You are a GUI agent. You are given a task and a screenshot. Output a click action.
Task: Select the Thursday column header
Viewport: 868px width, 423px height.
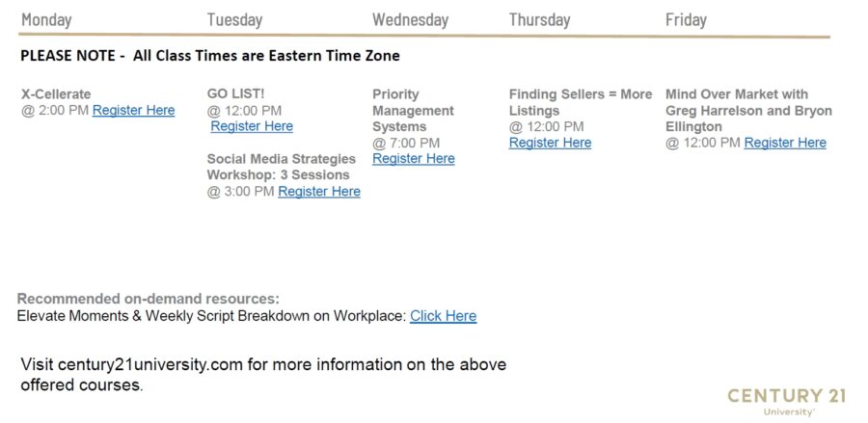click(540, 20)
